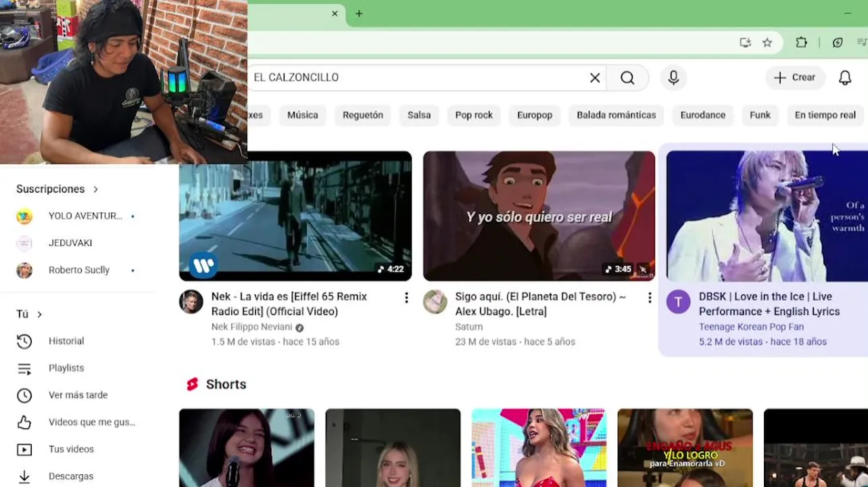Open the Nek channel avatar
868x487 pixels.
[x=191, y=302]
